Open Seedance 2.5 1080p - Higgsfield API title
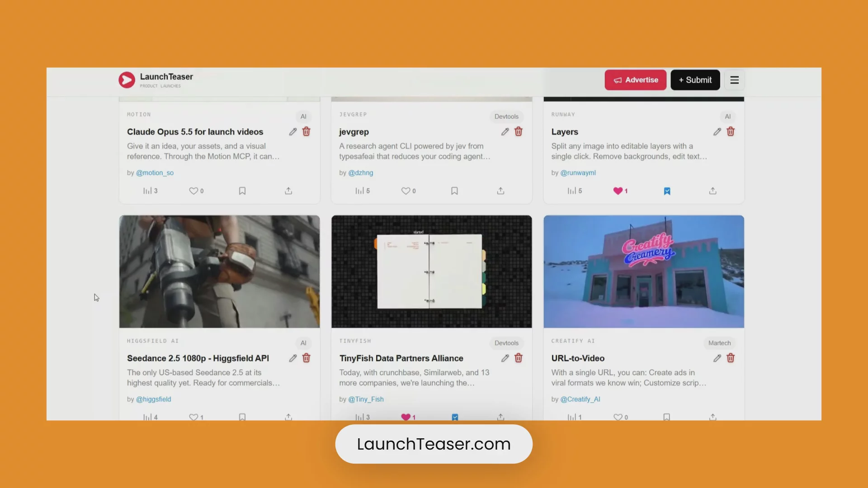 pos(198,358)
